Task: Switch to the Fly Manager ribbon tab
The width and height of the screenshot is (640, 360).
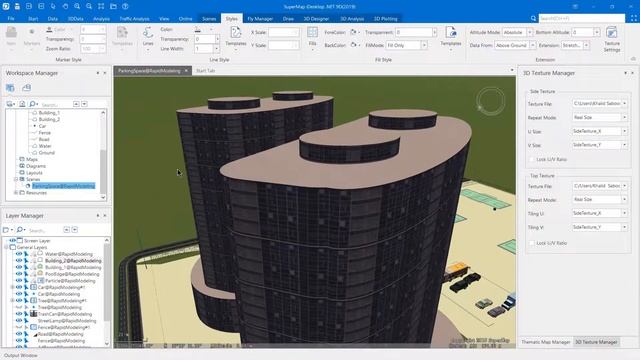Action: pyautogui.click(x=260, y=18)
